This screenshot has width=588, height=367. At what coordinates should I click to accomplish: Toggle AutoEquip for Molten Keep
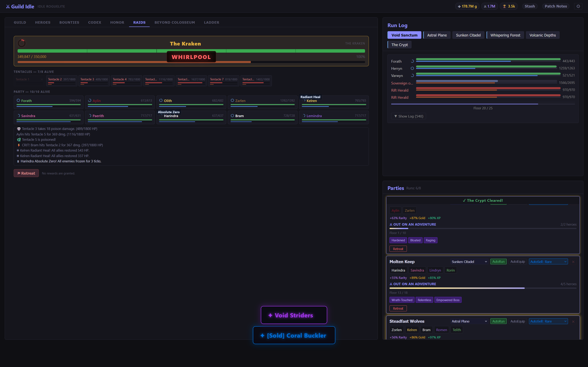pyautogui.click(x=518, y=262)
